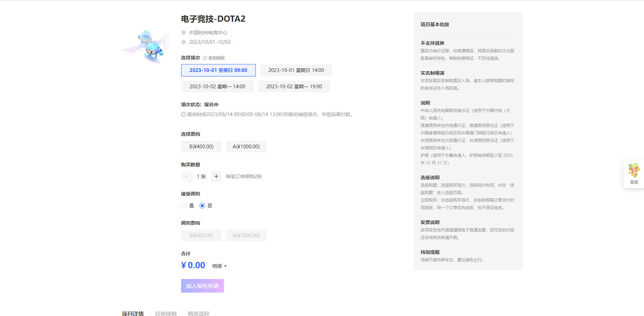
Task: Select the 是 radio button to accept adjustment
Action: [184, 206]
